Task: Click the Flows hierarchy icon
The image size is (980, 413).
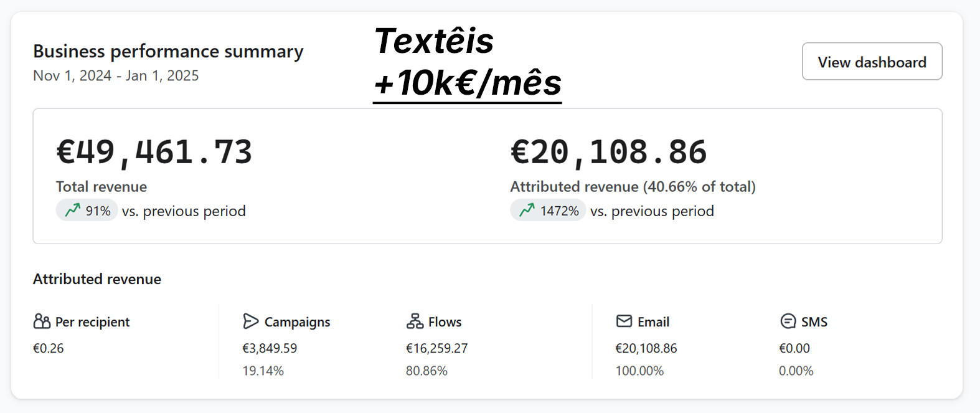Action: point(415,321)
